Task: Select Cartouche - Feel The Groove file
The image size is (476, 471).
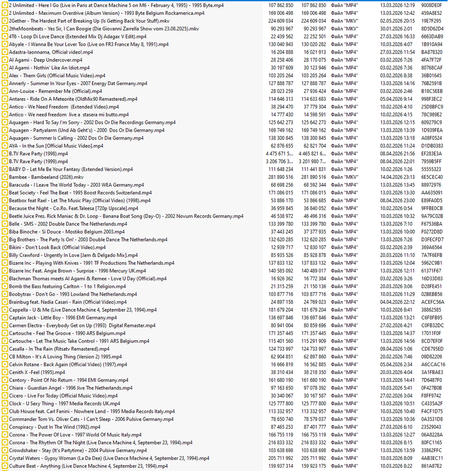Action: [x=67, y=333]
